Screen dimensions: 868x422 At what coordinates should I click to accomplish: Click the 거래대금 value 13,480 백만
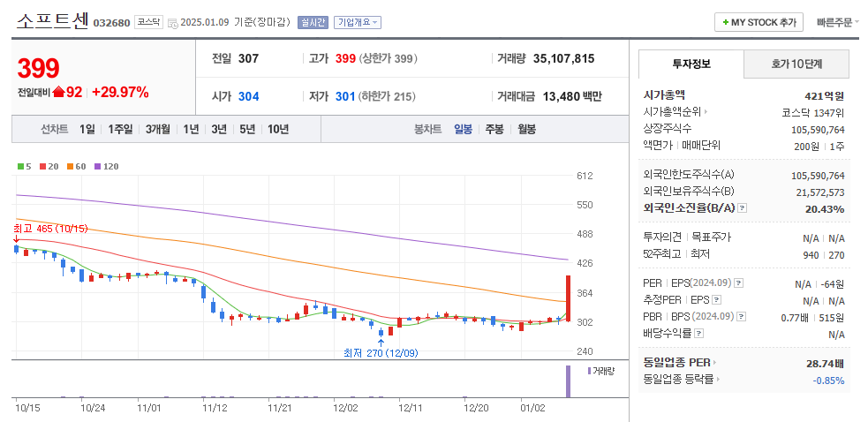point(572,96)
